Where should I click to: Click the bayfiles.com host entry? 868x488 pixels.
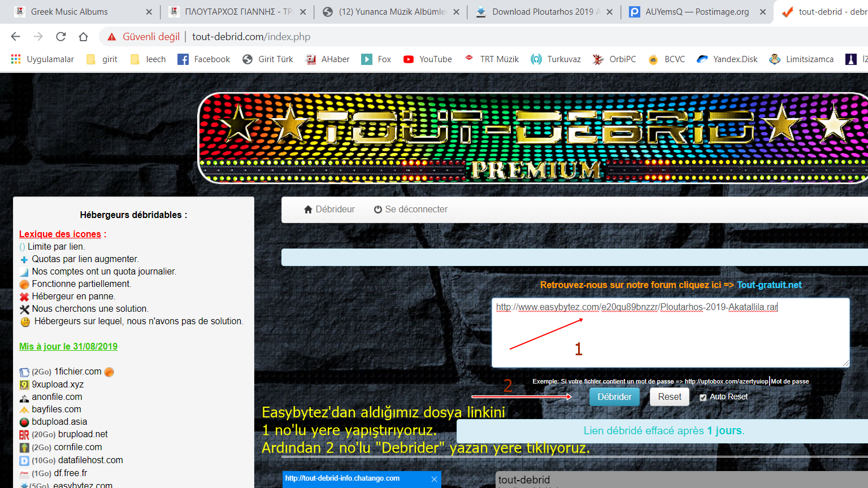[57, 409]
